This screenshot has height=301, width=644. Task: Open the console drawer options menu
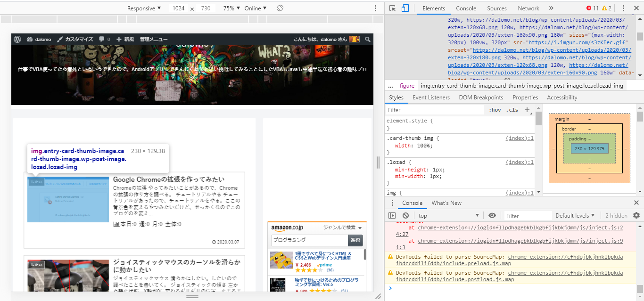pyautogui.click(x=392, y=203)
